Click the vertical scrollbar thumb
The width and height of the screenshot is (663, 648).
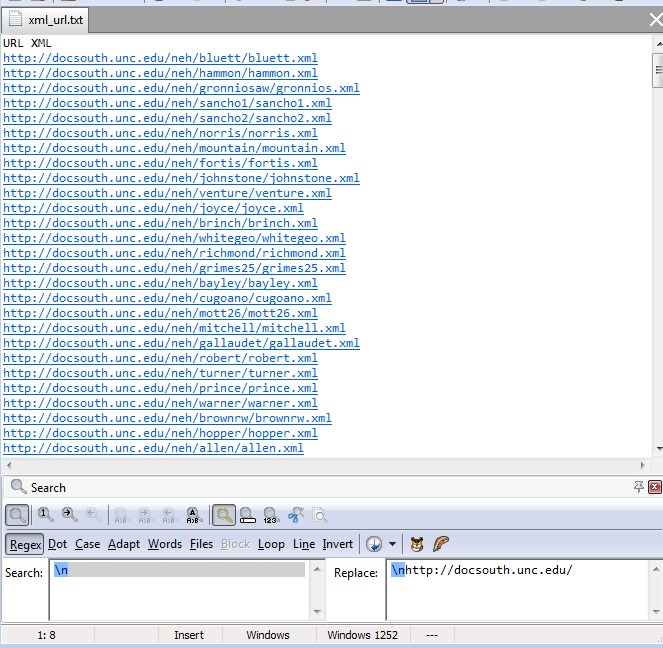[x=658, y=71]
